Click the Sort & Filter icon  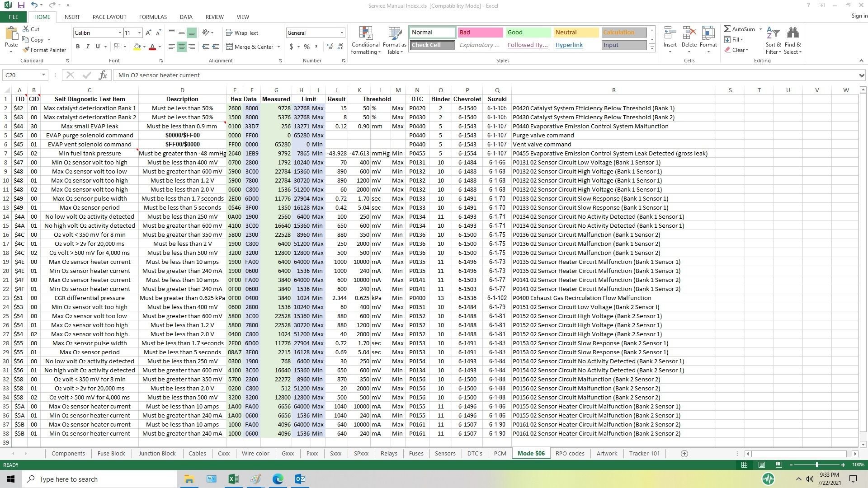click(x=773, y=41)
